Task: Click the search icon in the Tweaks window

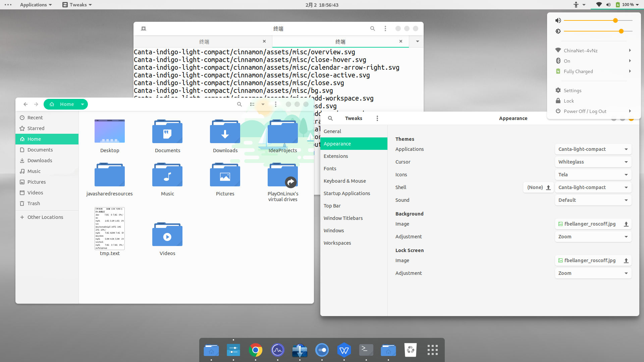Action: click(x=330, y=118)
